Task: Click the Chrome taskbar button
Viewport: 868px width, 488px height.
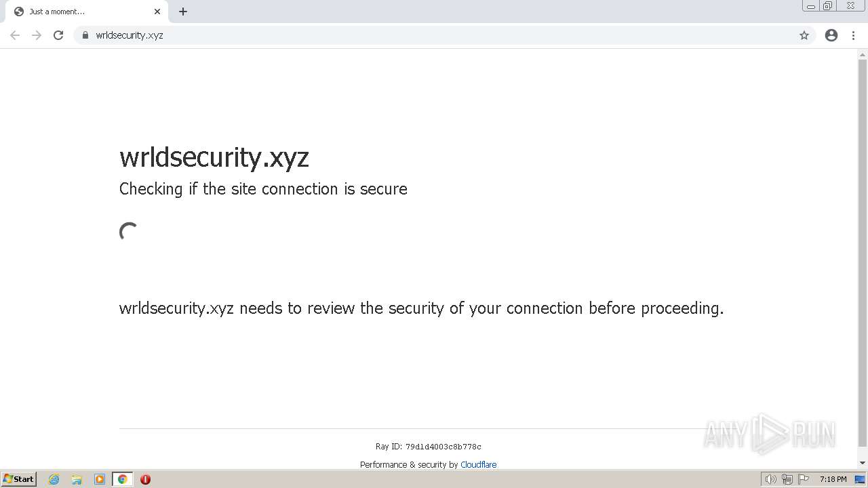Action: (x=123, y=479)
